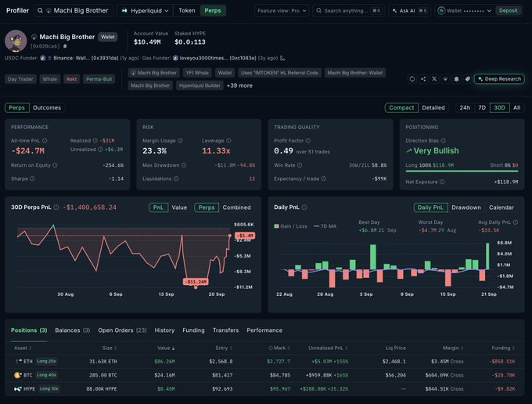Click info icon next to Avg Daily PnL
This screenshot has height=404, width=532.
[x=516, y=222]
